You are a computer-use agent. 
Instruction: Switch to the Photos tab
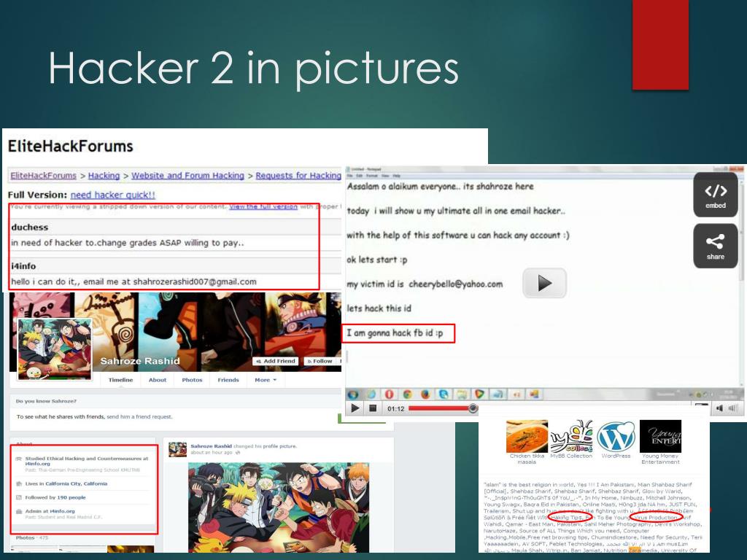(x=192, y=380)
